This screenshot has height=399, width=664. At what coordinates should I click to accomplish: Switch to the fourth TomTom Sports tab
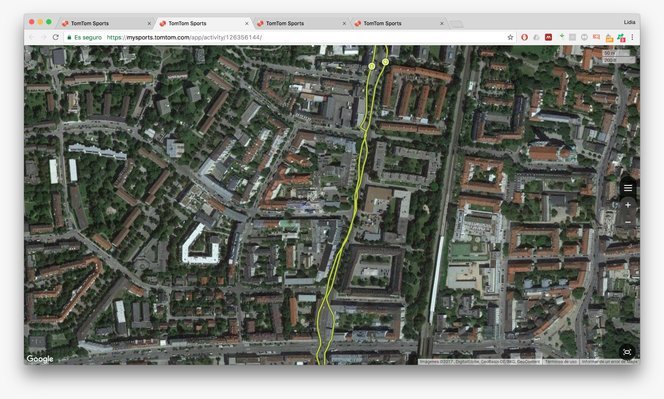[398, 23]
